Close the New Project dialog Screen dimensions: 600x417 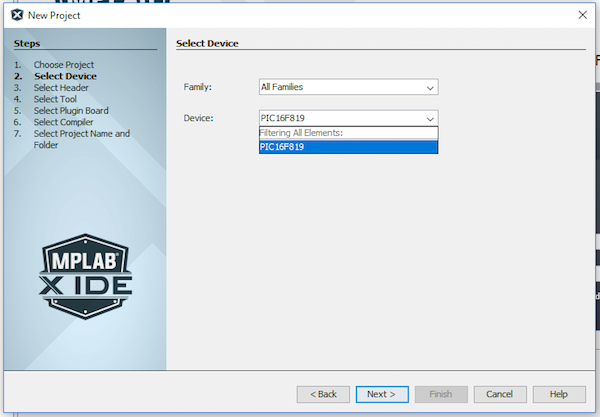[582, 15]
